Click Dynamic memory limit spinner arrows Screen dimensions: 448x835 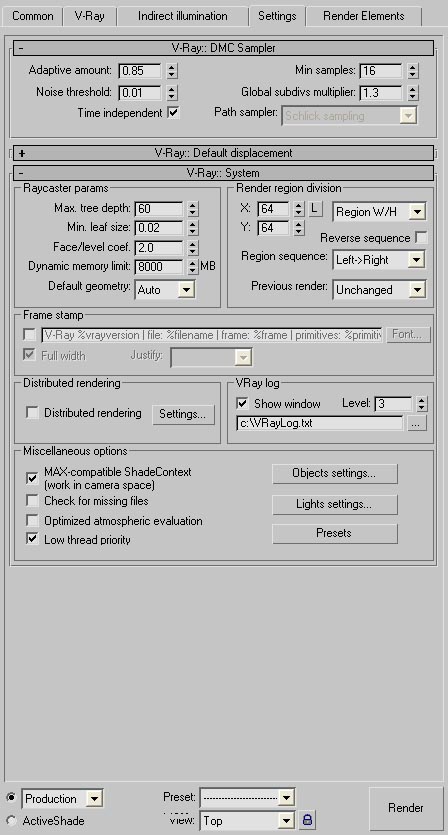[x=192, y=266]
